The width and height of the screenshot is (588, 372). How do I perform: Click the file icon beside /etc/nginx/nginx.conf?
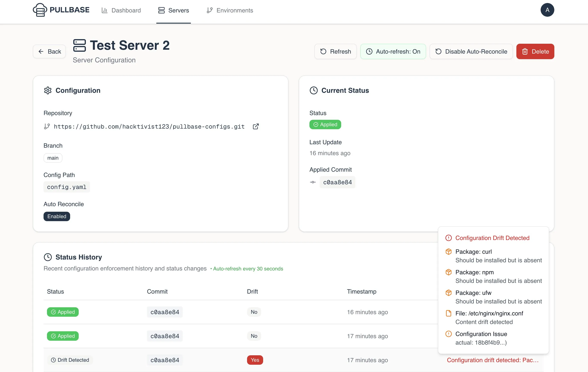coord(449,313)
